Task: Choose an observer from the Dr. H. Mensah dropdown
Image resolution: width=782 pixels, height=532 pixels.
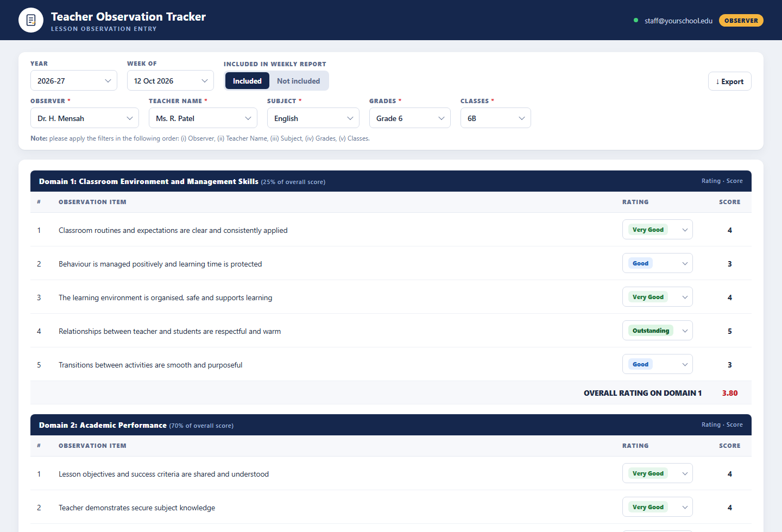Action: click(85, 118)
